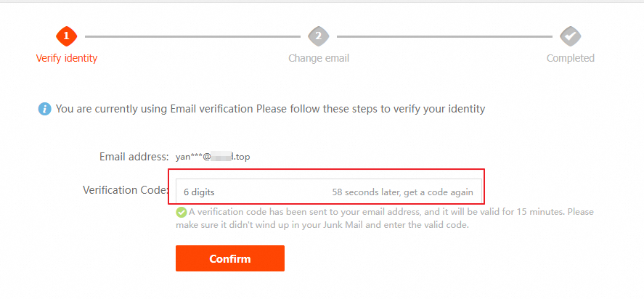This screenshot has height=299, width=644.
Task: Click the gray step 2 badge
Action: [x=319, y=36]
